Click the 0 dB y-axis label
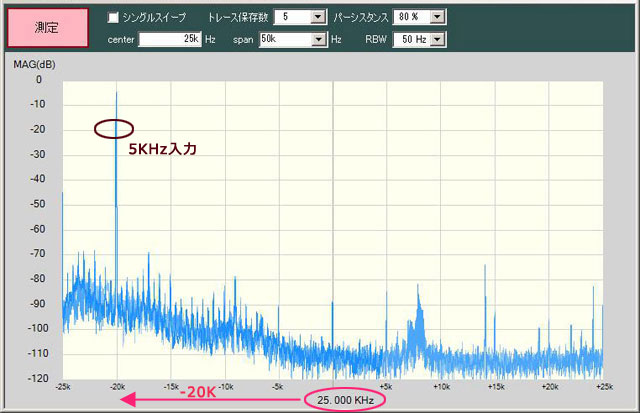This screenshot has height=413, width=640. pos(39,80)
